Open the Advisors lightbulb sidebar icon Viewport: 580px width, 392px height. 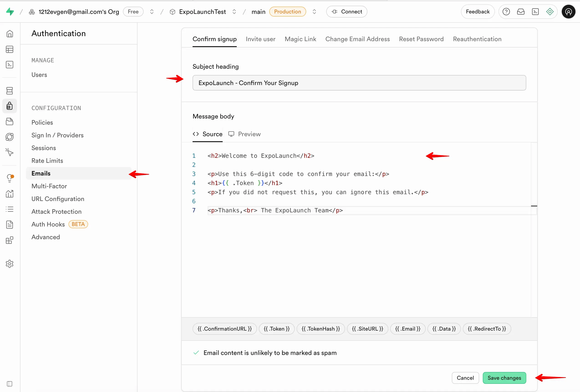(10, 178)
